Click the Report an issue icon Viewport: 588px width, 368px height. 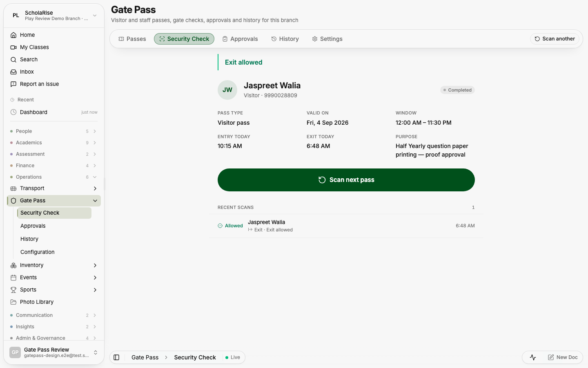pos(13,84)
